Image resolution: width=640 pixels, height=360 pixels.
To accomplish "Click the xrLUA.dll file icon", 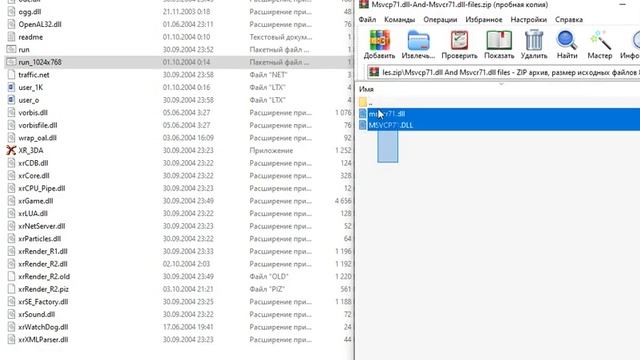I will pyautogui.click(x=11, y=213).
